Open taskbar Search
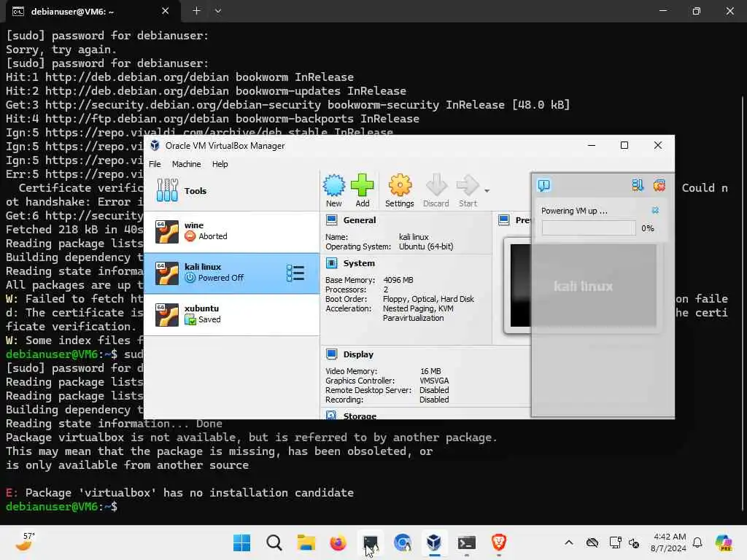The height and width of the screenshot is (560, 747). pyautogui.click(x=274, y=542)
